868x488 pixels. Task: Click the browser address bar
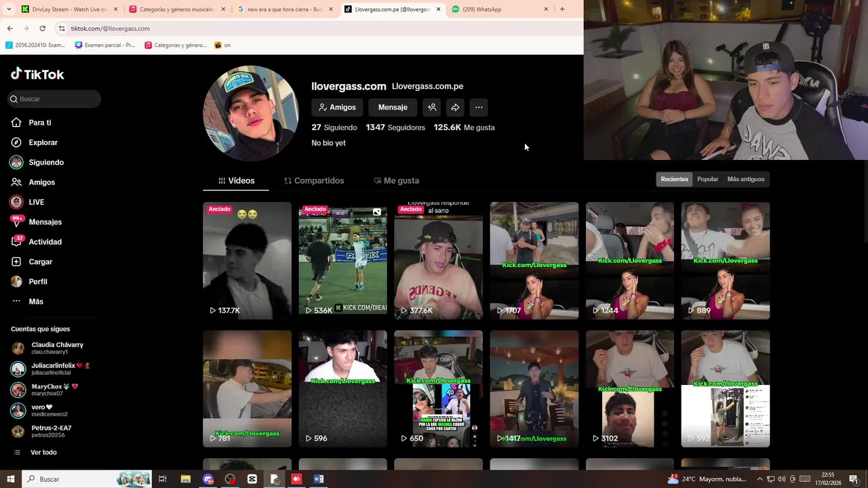pos(319,28)
